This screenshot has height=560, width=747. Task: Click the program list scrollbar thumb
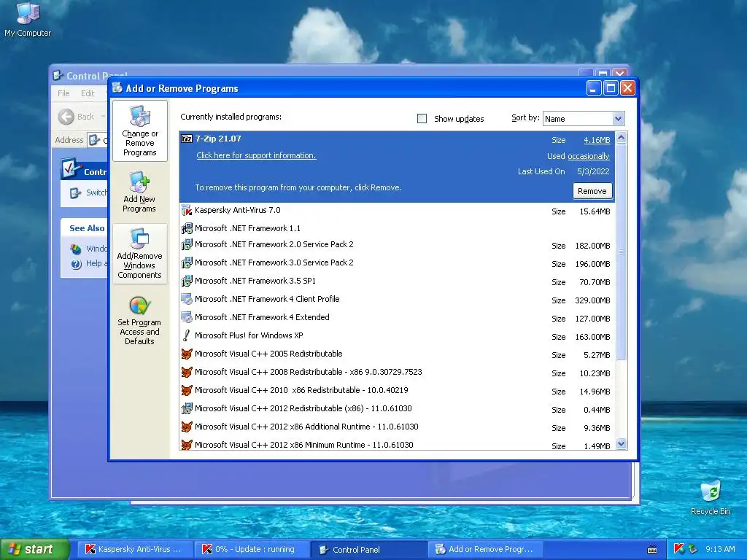(x=622, y=252)
